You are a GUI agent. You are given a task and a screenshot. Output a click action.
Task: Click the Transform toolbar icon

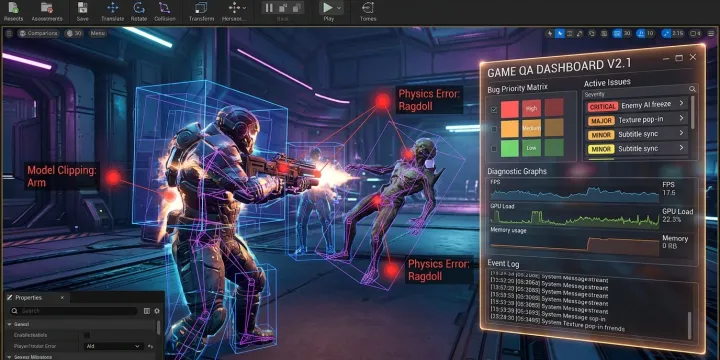pos(201,8)
